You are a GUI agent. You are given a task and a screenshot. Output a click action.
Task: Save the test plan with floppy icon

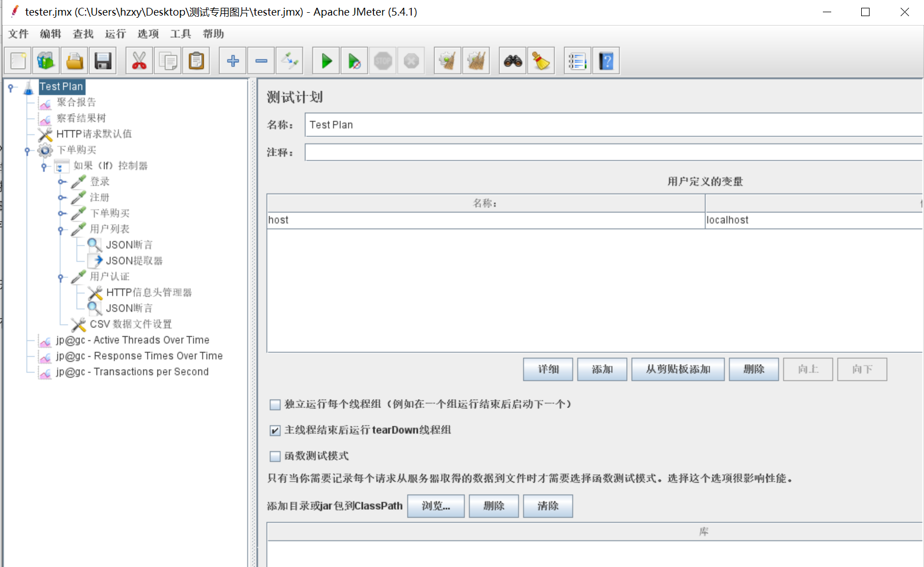103,61
